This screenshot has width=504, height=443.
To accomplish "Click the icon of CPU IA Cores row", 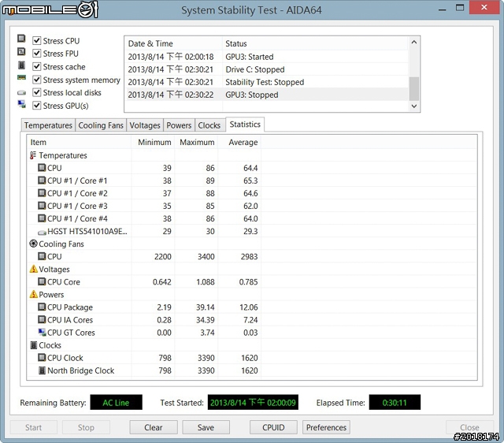I will pos(42,319).
